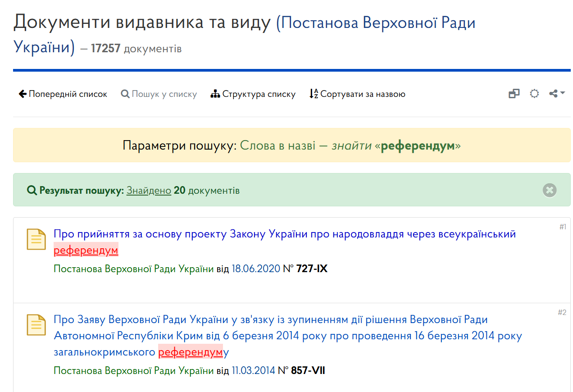Click document icon of result #2
Image resolution: width=573 pixels, height=392 pixels.
pyautogui.click(x=36, y=325)
